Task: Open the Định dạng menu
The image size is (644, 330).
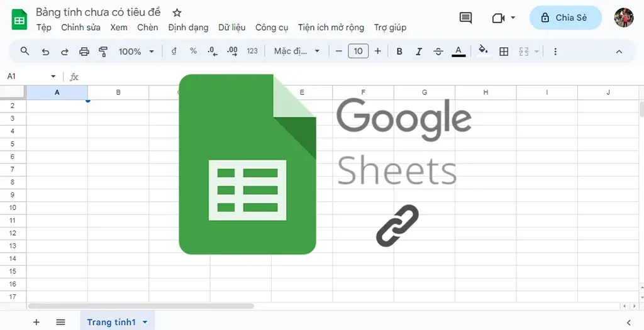Action: click(188, 28)
